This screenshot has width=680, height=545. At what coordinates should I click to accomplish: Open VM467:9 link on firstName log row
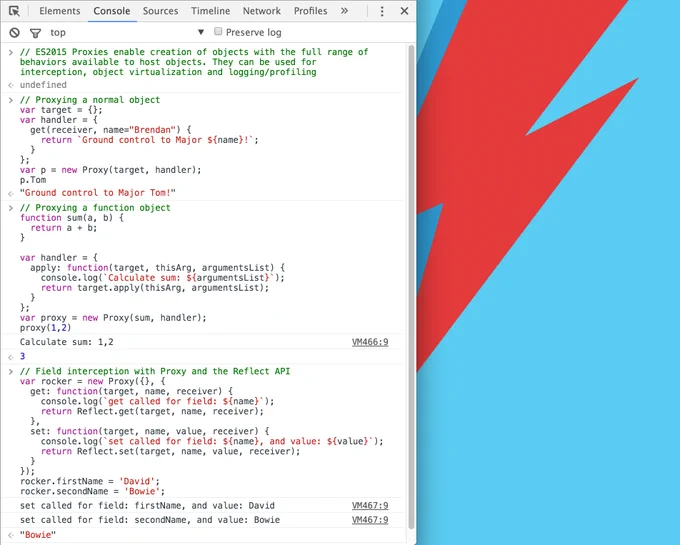[x=370, y=506]
